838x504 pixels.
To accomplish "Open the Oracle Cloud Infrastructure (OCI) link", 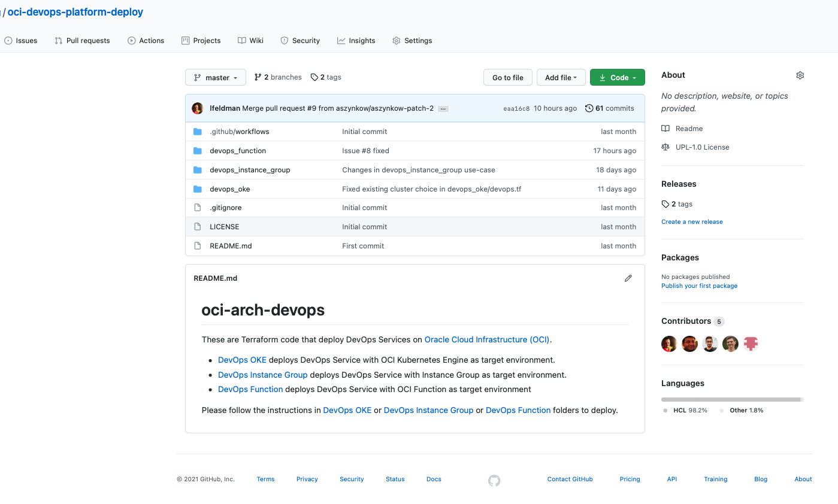I will pos(487,339).
